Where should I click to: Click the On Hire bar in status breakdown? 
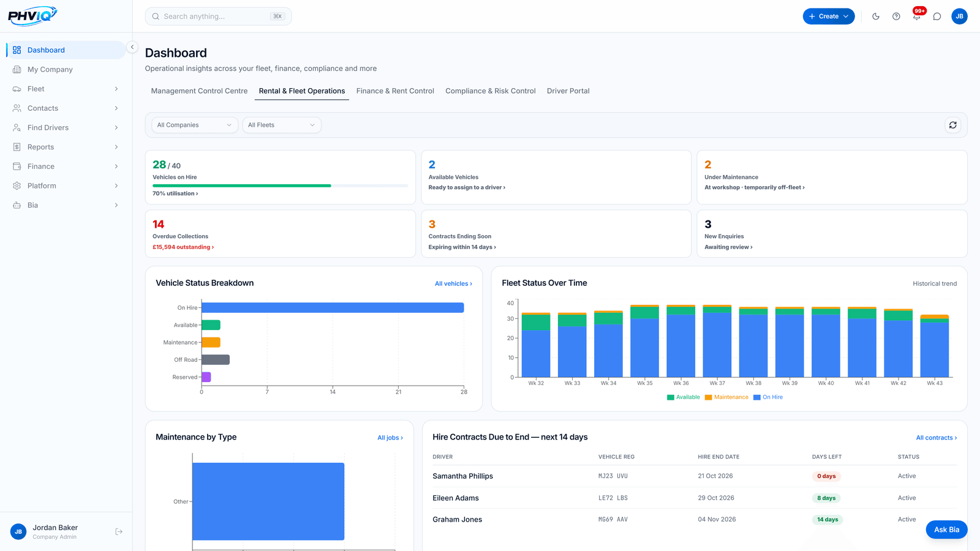coord(333,308)
